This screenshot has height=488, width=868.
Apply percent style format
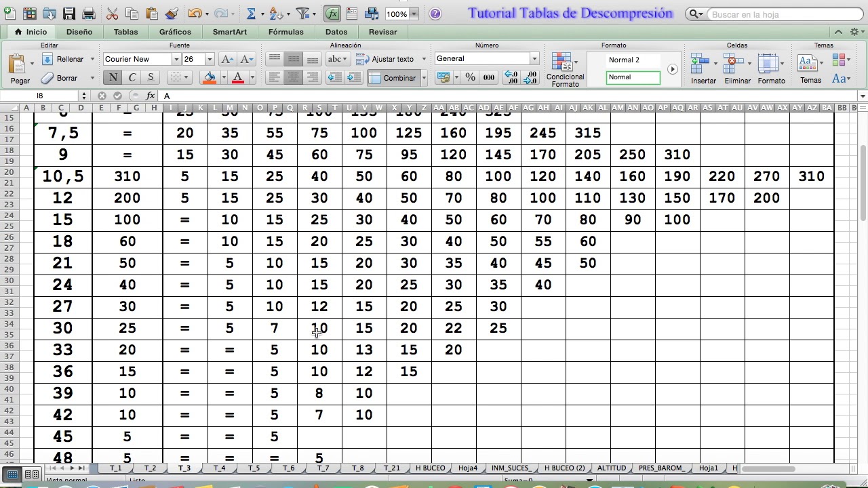coord(470,78)
